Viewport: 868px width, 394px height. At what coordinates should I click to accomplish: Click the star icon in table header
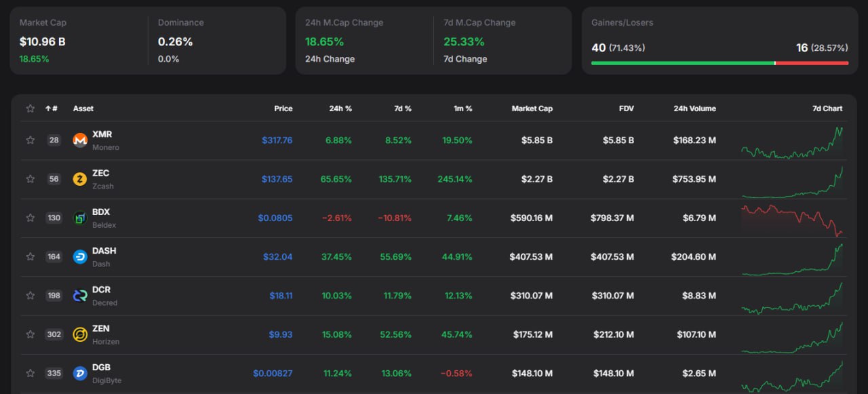click(30, 109)
